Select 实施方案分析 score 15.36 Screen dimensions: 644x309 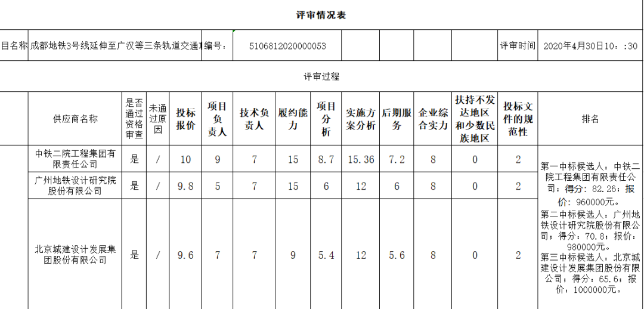coord(361,159)
